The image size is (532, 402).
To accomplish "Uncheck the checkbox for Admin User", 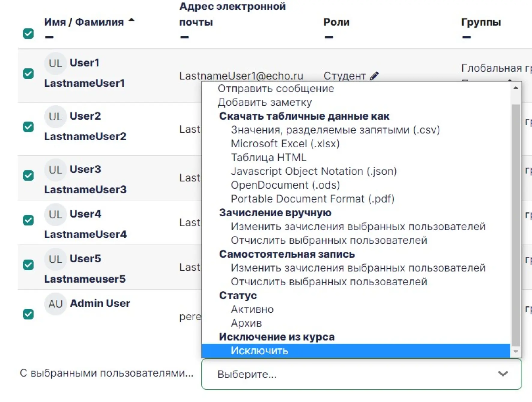I will pos(28,314).
